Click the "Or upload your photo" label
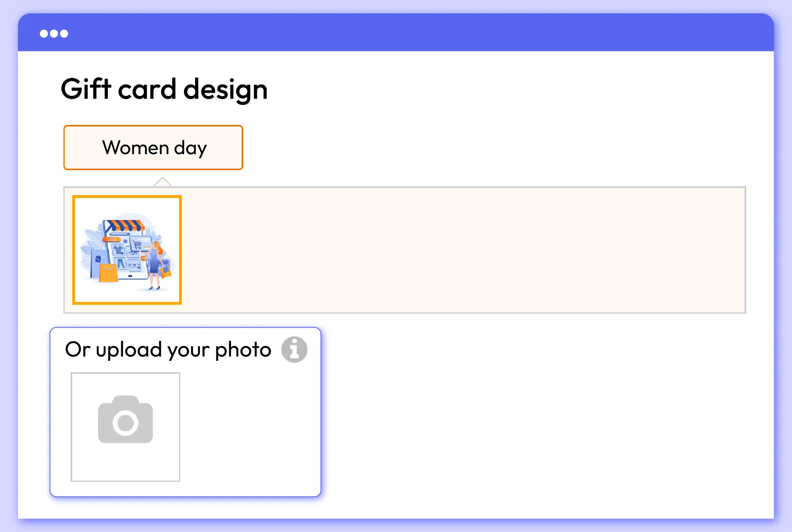Viewport: 792px width, 532px height. pyautogui.click(x=169, y=350)
